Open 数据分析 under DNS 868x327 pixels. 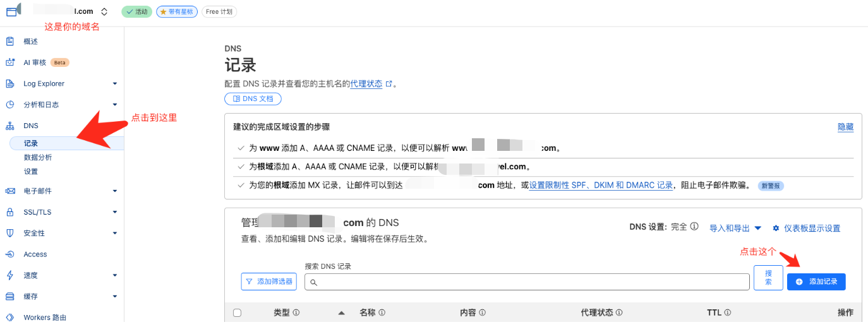[38, 157]
